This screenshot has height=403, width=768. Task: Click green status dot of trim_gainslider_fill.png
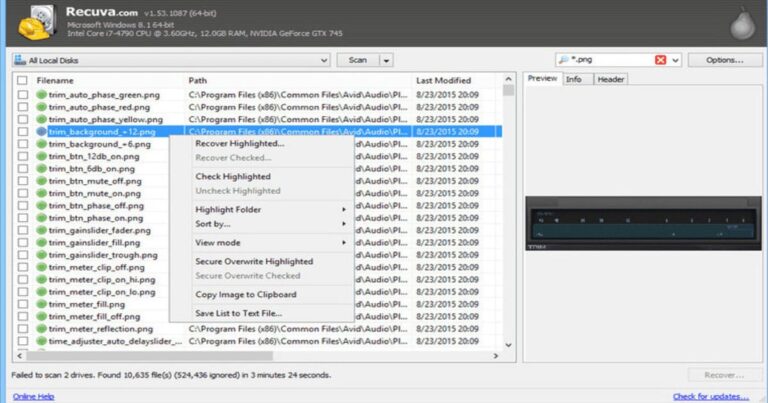pos(42,242)
